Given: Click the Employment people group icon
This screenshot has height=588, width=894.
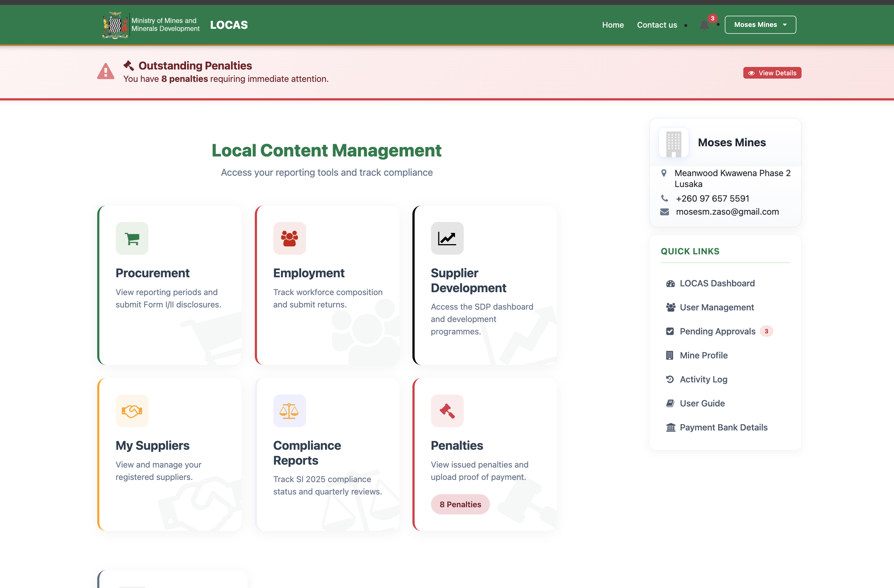Looking at the screenshot, I should [x=290, y=238].
